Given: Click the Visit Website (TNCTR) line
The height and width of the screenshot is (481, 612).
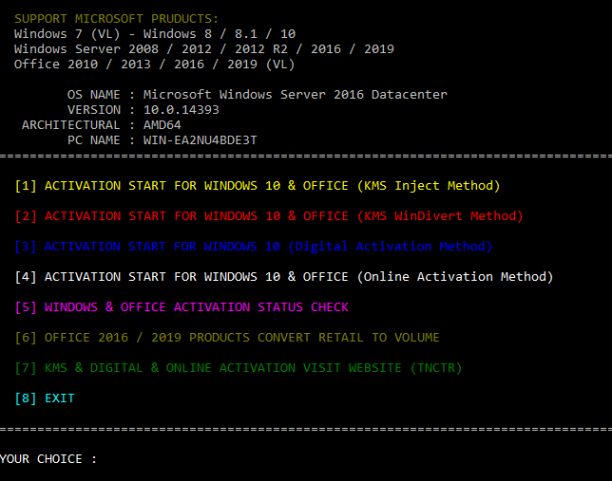Looking at the screenshot, I should coord(238,368).
